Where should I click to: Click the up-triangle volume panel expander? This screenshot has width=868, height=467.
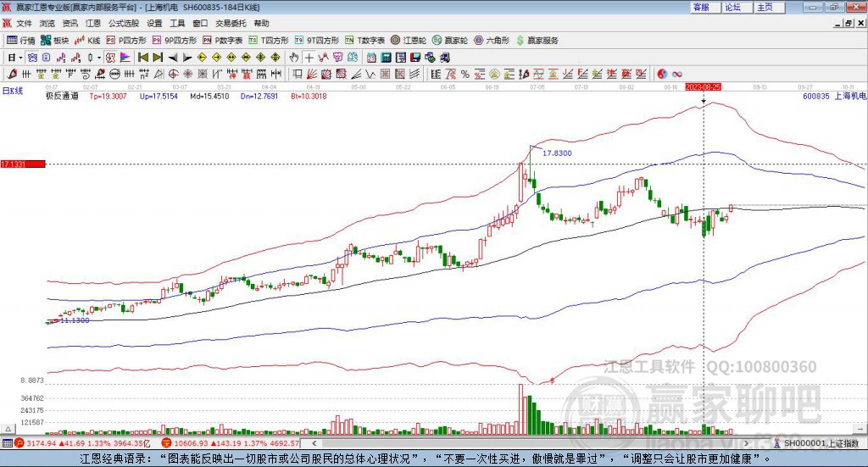tap(8, 429)
